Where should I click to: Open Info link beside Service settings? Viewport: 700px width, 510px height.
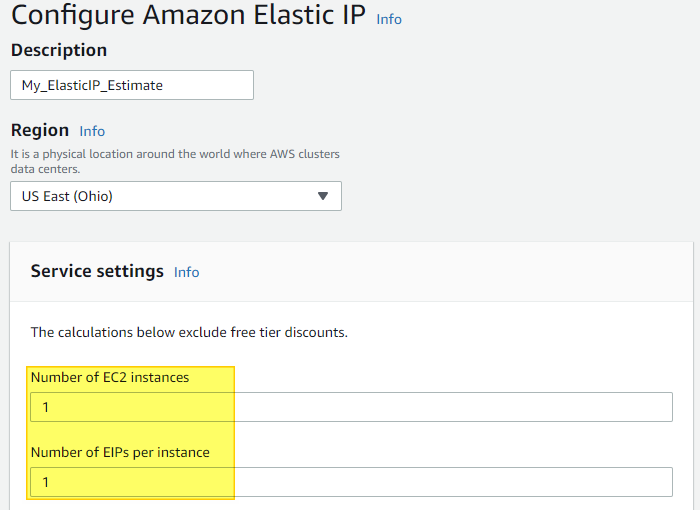click(187, 272)
